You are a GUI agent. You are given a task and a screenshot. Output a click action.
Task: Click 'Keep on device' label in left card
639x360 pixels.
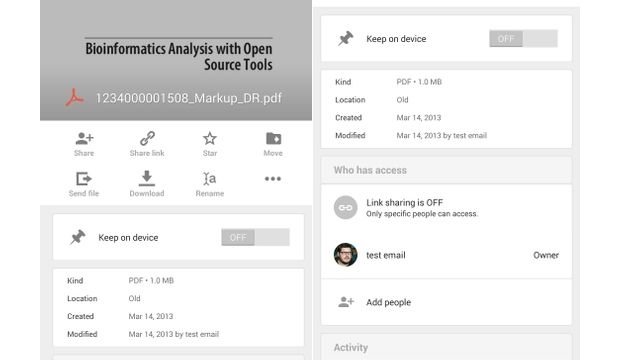(x=128, y=238)
